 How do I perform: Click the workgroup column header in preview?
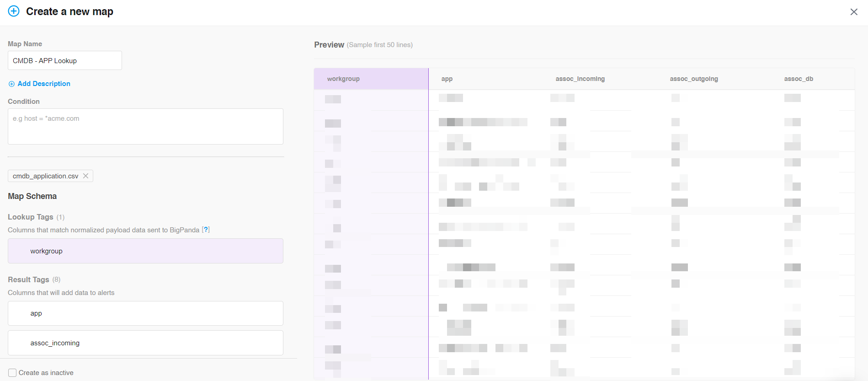click(x=343, y=79)
